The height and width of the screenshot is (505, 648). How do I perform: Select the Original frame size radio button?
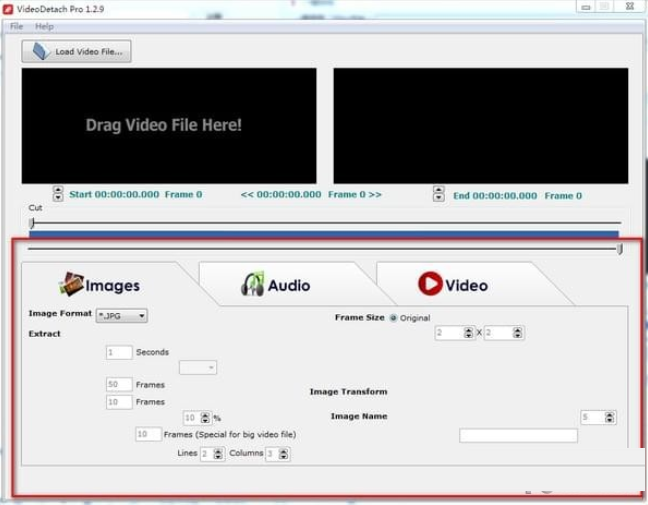[x=393, y=318]
